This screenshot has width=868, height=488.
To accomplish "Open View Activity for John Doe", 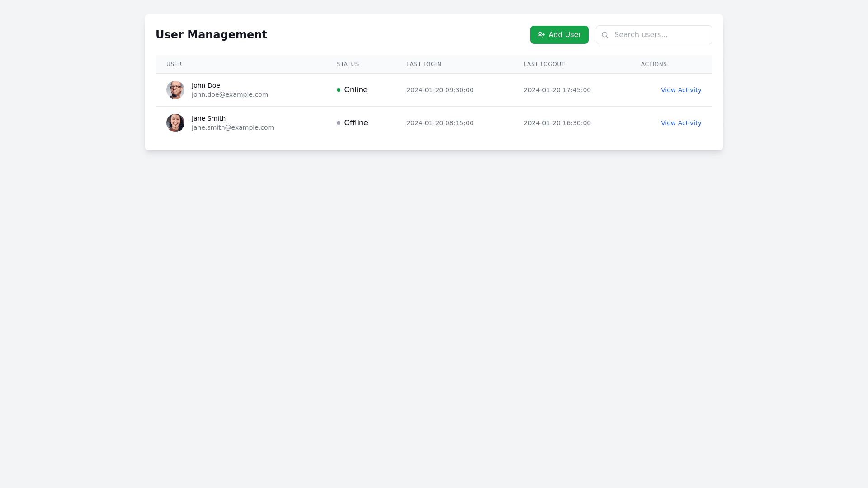I will pos(681,90).
